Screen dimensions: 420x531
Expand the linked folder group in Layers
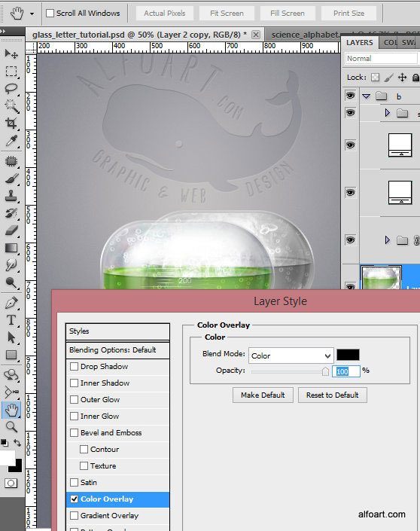point(387,240)
